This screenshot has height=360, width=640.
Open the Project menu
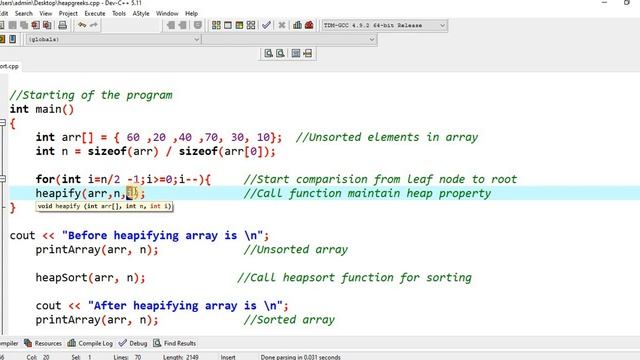68,13
